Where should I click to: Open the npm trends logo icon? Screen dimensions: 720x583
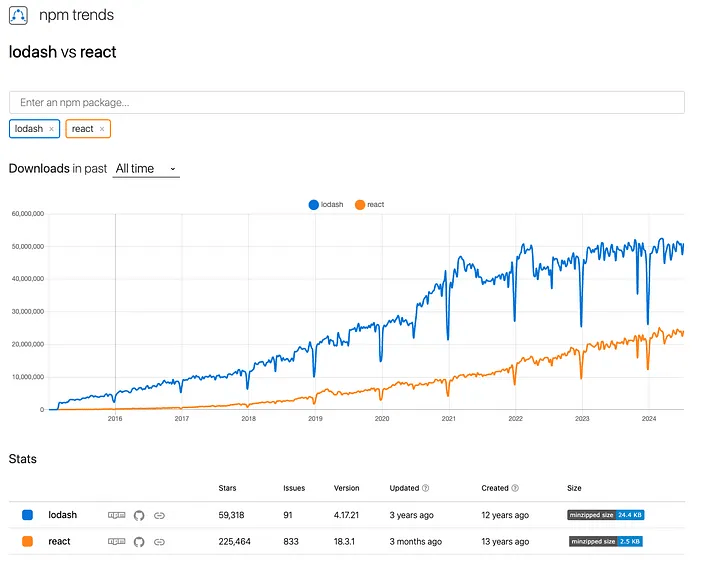tap(18, 15)
